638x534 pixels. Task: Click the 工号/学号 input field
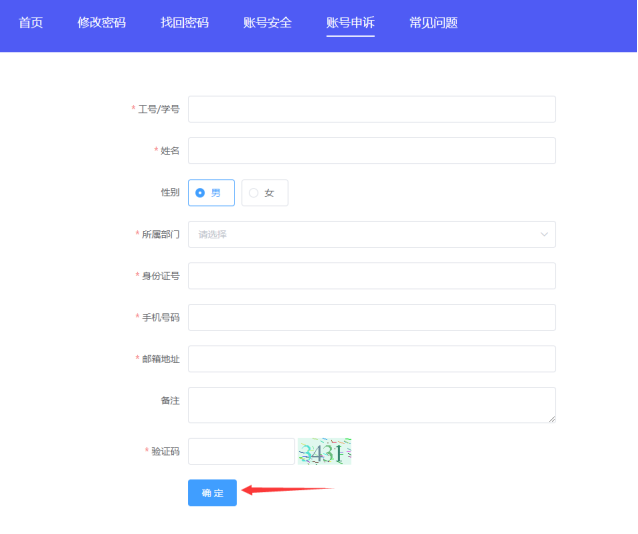(x=371, y=109)
